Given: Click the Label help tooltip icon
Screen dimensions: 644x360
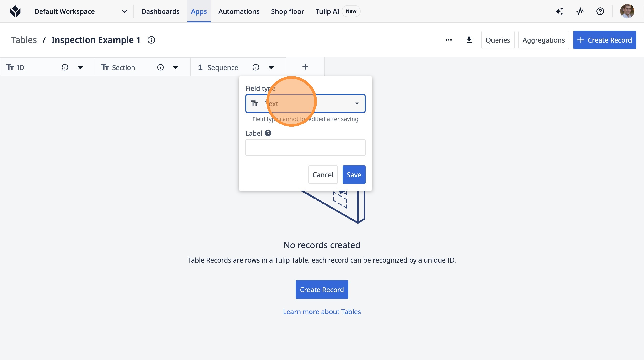Looking at the screenshot, I should pos(268,133).
